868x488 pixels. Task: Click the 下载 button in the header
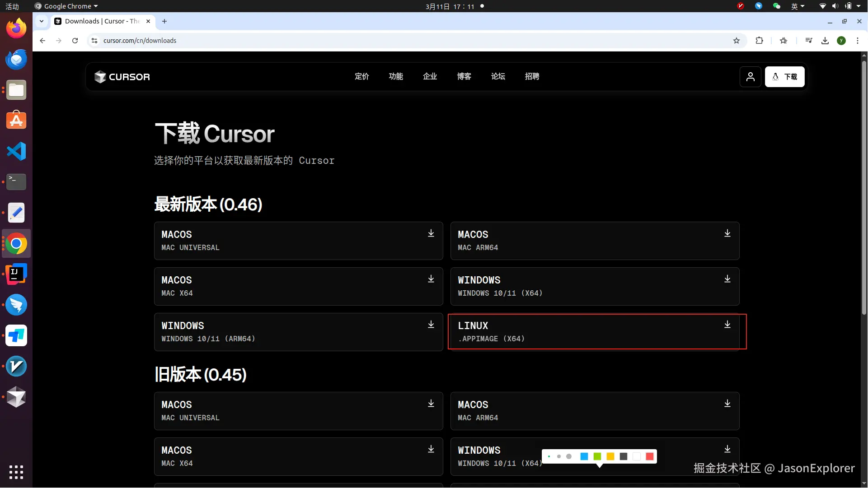tap(785, 77)
